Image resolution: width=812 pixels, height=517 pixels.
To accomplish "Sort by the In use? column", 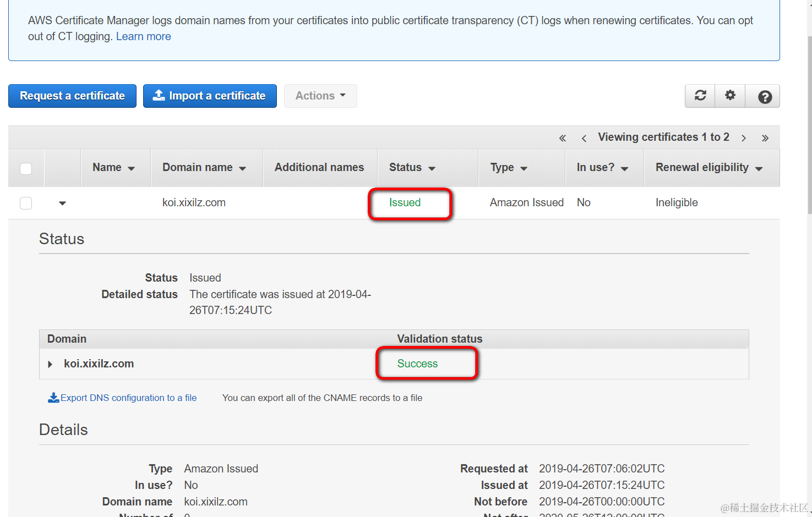I will click(602, 168).
